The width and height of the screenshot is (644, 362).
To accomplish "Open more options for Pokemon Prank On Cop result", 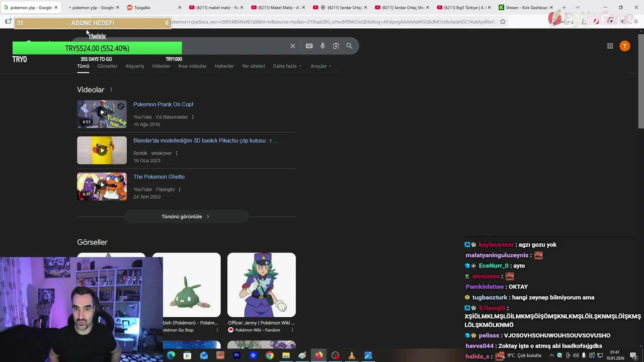I will click(193, 117).
